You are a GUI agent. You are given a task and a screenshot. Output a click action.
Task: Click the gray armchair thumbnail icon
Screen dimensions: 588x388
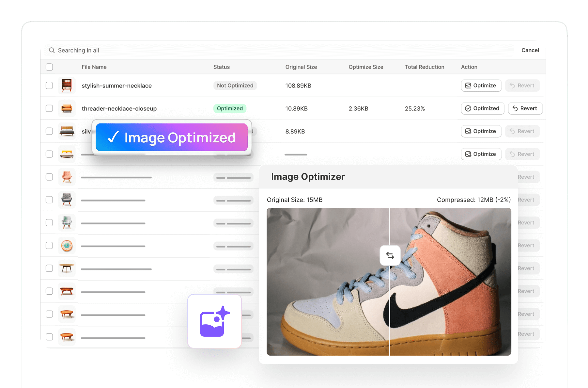[67, 200]
